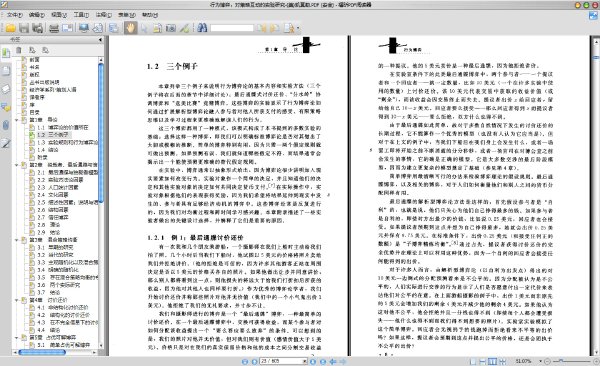Open the 工具 menu

(x=81, y=15)
